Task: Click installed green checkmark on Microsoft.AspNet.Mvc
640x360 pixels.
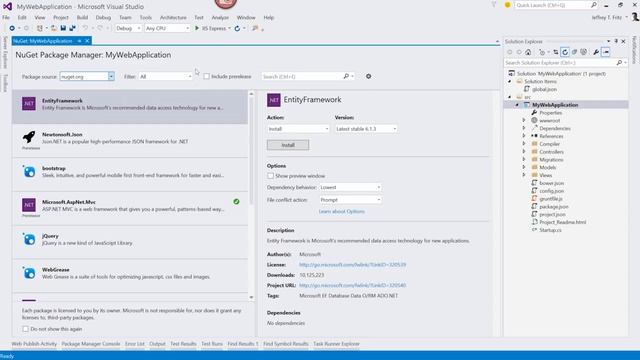Action: pyautogui.click(x=236, y=202)
